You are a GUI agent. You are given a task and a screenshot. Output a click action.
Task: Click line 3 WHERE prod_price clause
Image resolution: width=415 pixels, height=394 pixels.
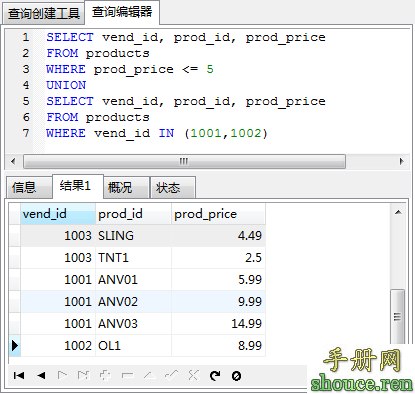[130, 69]
